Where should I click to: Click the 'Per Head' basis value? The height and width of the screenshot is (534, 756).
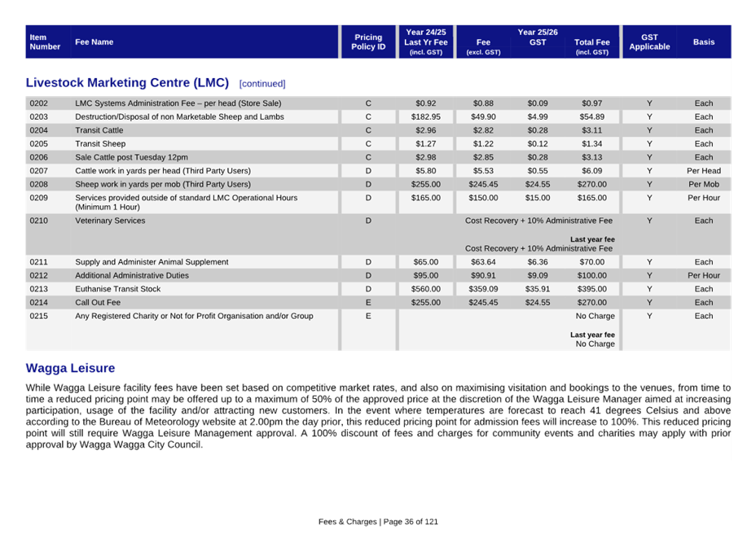tap(704, 171)
